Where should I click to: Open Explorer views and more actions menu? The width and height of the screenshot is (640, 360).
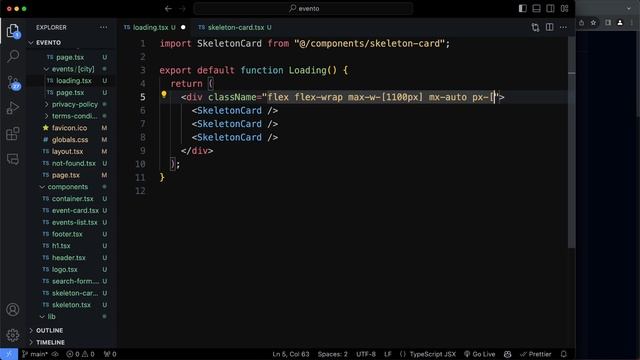(103, 27)
